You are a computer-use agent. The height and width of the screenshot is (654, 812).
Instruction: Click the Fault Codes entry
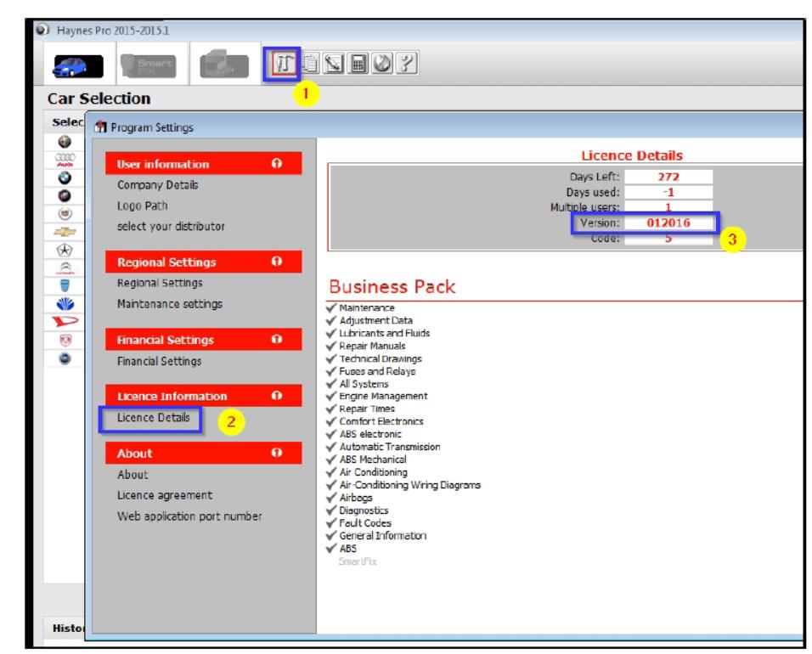pos(365,523)
